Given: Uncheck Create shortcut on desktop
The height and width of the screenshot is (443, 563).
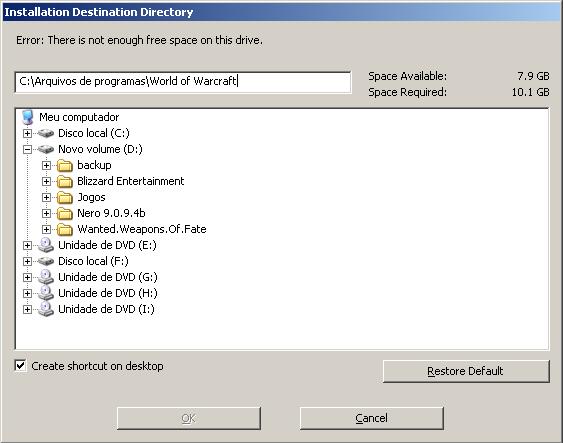Looking at the screenshot, I should click(20, 366).
